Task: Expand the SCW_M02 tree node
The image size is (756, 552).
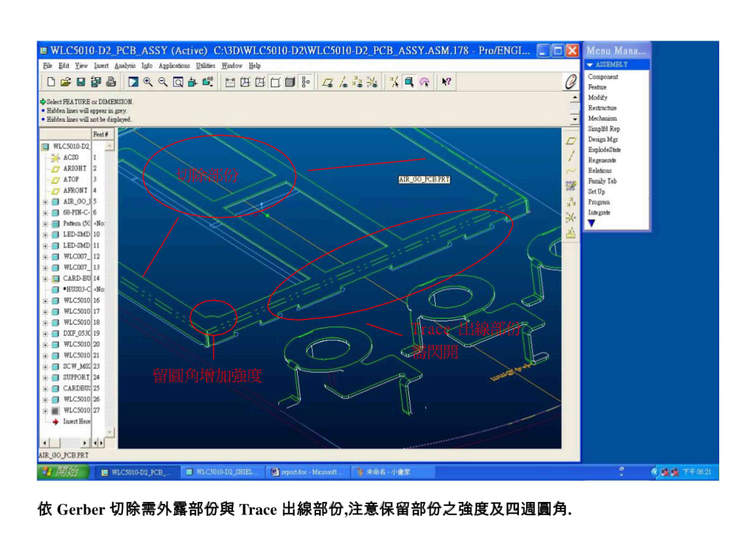Action: tap(45, 367)
